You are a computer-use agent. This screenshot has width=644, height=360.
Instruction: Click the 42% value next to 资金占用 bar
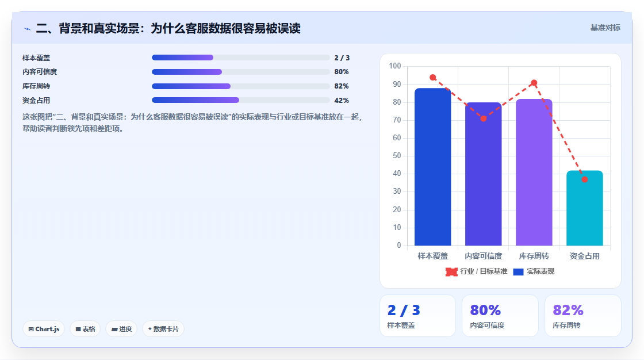click(x=342, y=100)
